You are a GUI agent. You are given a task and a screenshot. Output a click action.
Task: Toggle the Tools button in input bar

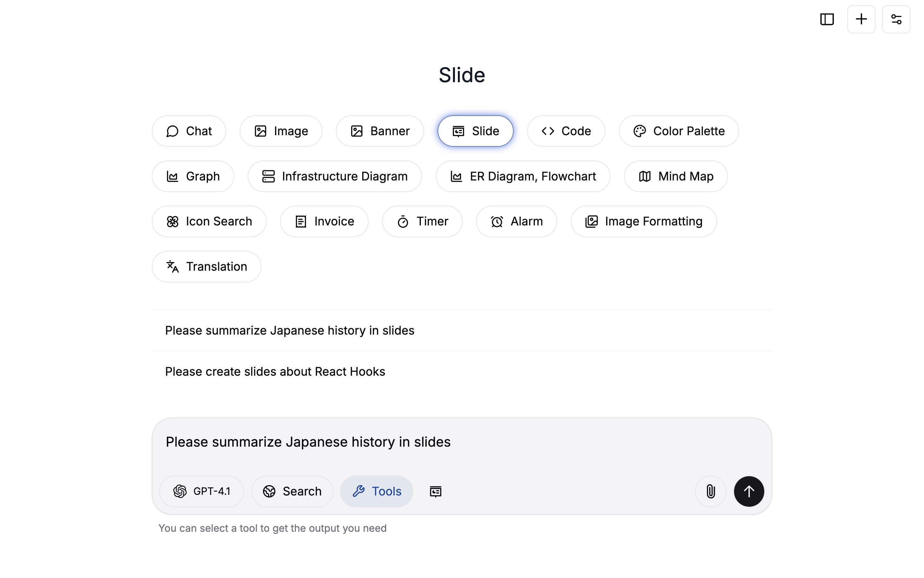[x=376, y=491]
